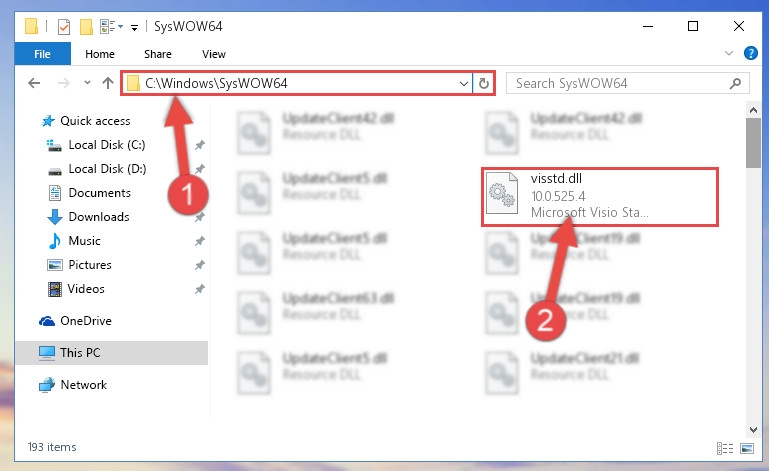The width and height of the screenshot is (769, 471).
Task: Refresh the SysWOW64 folder view
Action: click(x=484, y=83)
